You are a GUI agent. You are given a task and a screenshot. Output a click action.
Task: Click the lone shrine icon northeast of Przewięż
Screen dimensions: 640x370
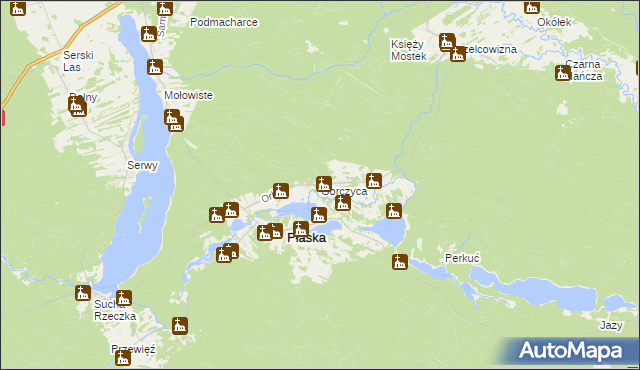[x=180, y=326]
